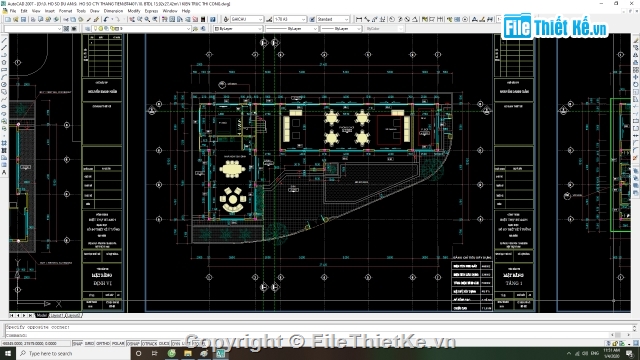Click the Save icon in standard toolbar
The image size is (640, 360).
coord(23,19)
